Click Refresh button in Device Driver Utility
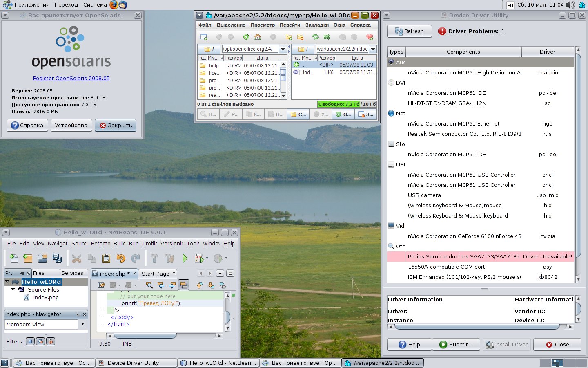588x368 pixels. (x=410, y=31)
